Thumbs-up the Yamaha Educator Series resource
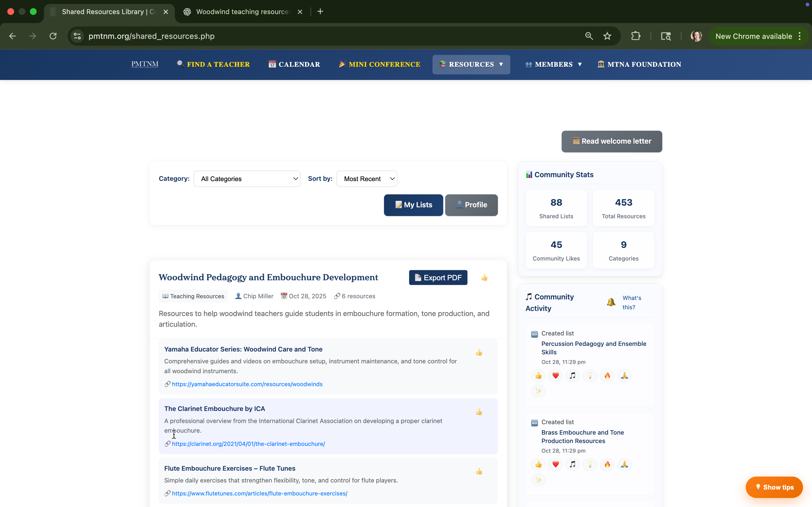 pos(479,352)
